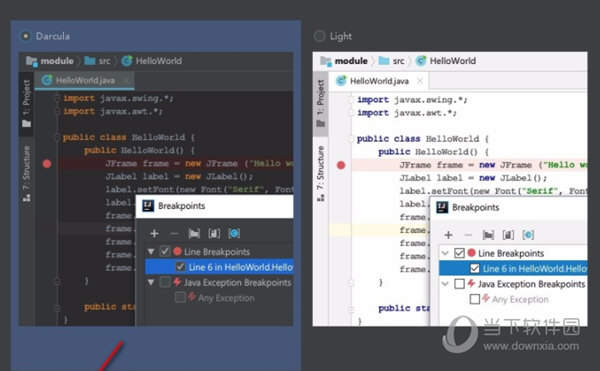
Task: Open 7: Structure side tab in Light preview
Action: (321, 174)
